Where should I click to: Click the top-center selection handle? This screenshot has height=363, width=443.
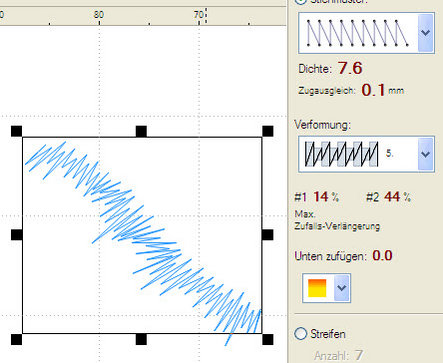click(141, 131)
